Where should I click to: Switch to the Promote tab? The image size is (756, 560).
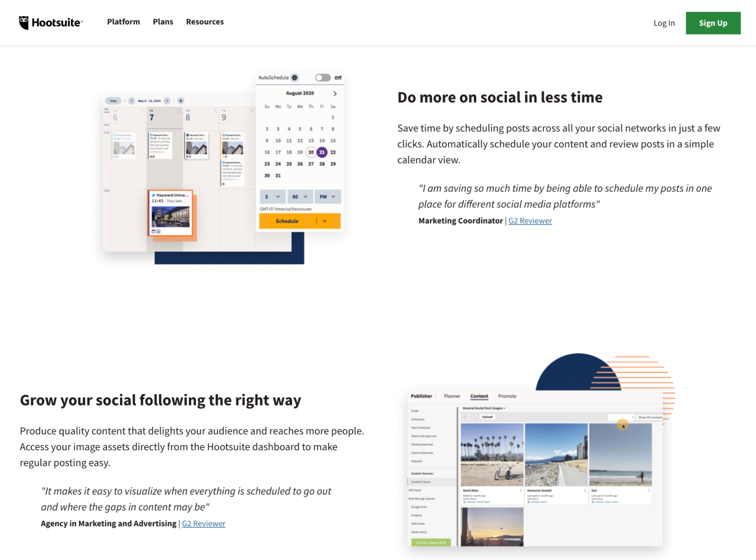[508, 396]
